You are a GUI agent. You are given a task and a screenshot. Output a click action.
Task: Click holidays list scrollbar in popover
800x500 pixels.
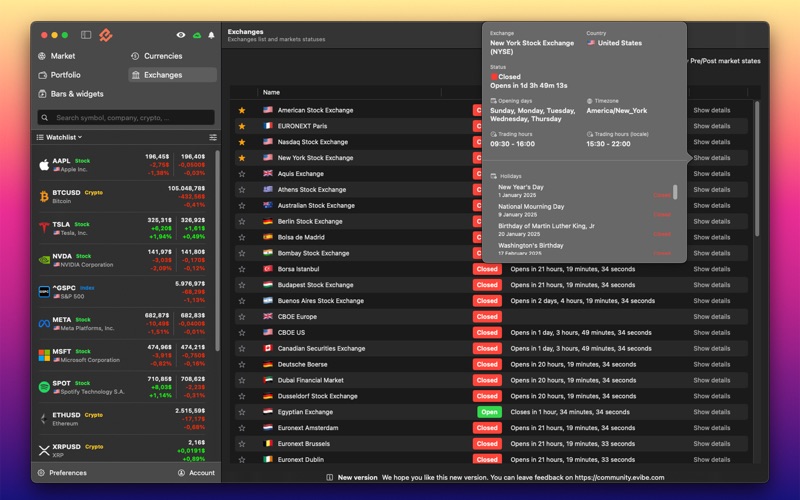(676, 192)
